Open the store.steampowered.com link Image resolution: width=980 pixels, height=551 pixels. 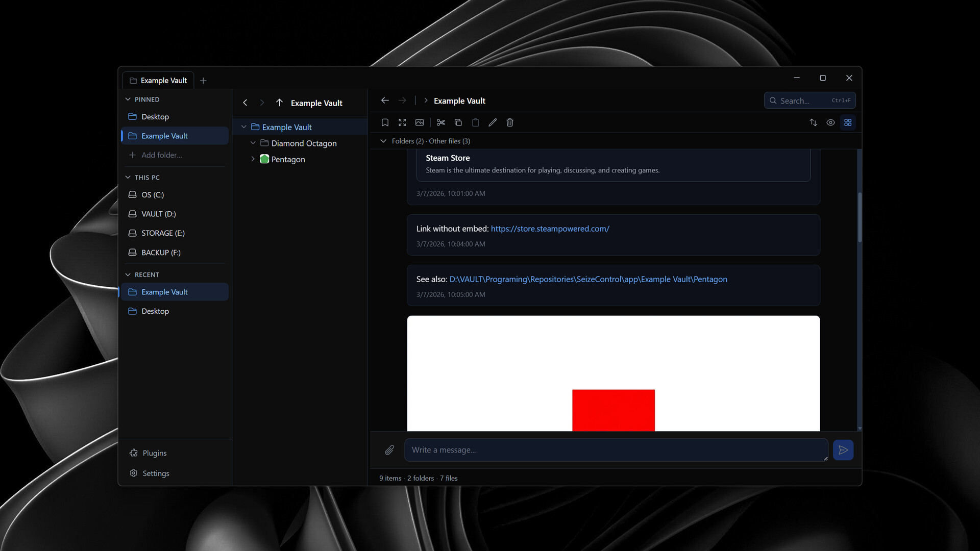[x=550, y=229]
